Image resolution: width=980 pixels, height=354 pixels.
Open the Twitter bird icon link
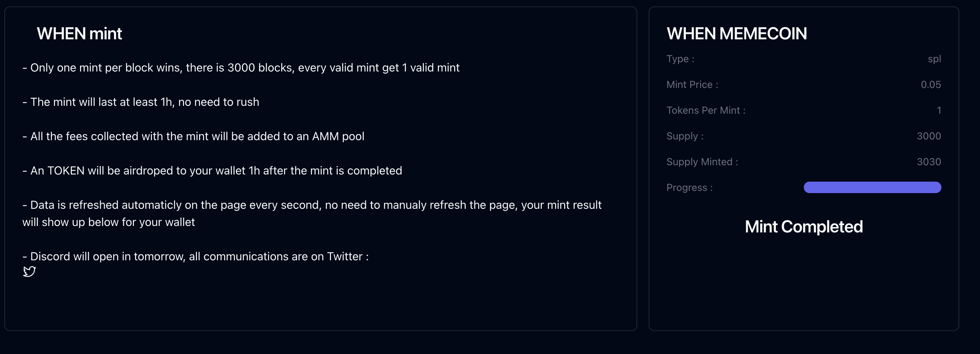tap(29, 271)
